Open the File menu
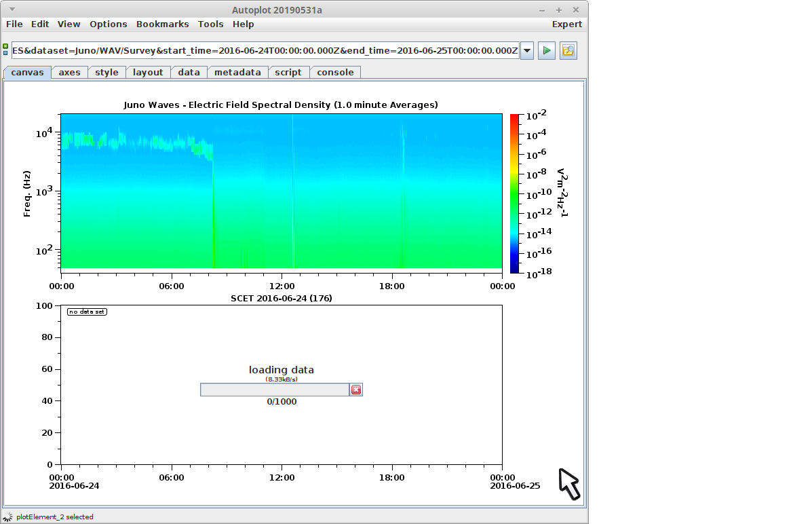 tap(14, 24)
